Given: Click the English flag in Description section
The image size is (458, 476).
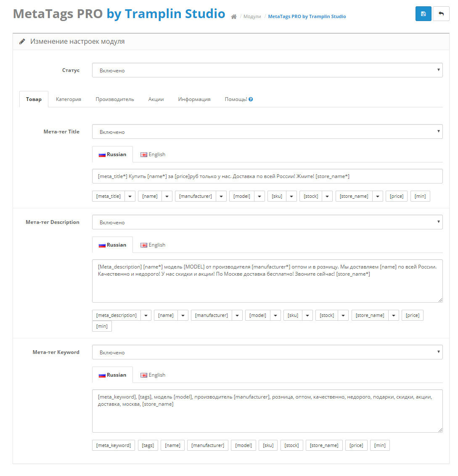Looking at the screenshot, I should click(x=144, y=245).
